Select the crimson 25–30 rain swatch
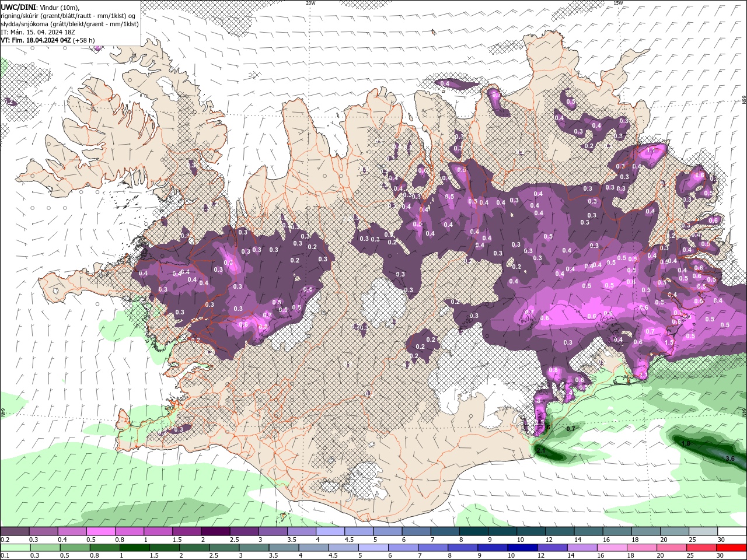Image resolution: width=747 pixels, height=560 pixels. 702,547
